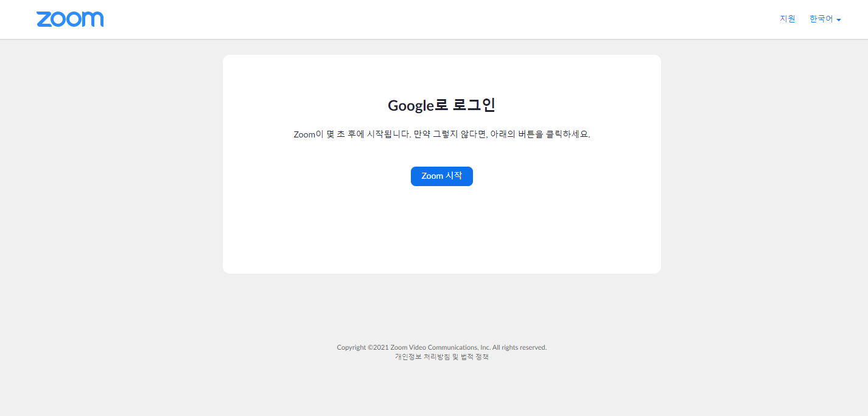Open the 지원 support link

[788, 19]
